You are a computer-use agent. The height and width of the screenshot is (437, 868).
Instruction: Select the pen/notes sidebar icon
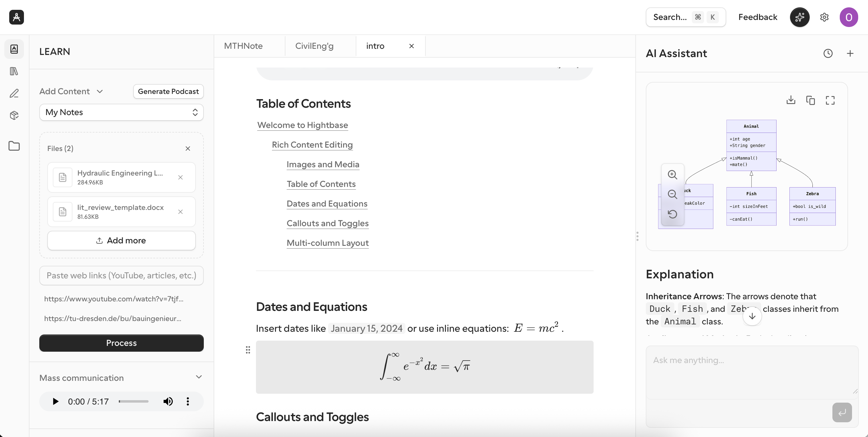(14, 93)
